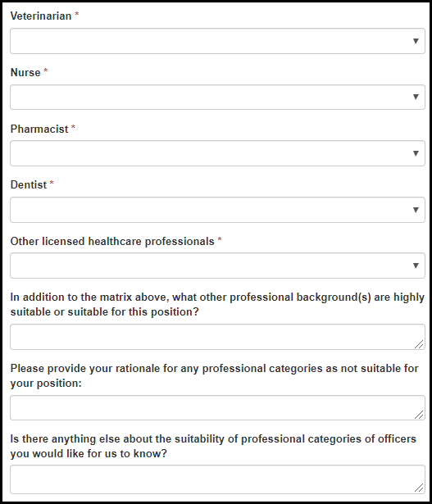
Task: Open the Veterinarian dropdown
Action: (217, 41)
